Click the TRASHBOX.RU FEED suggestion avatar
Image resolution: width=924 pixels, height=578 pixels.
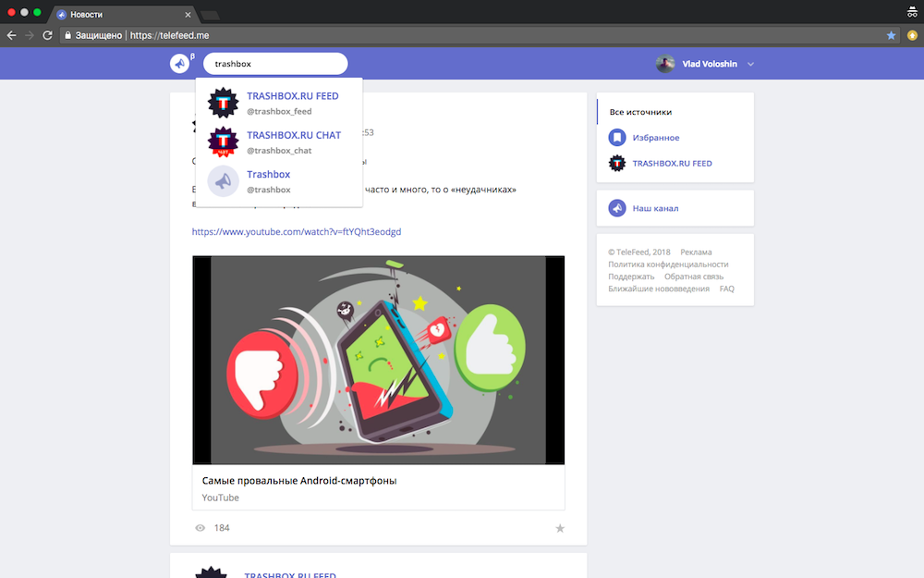223,103
